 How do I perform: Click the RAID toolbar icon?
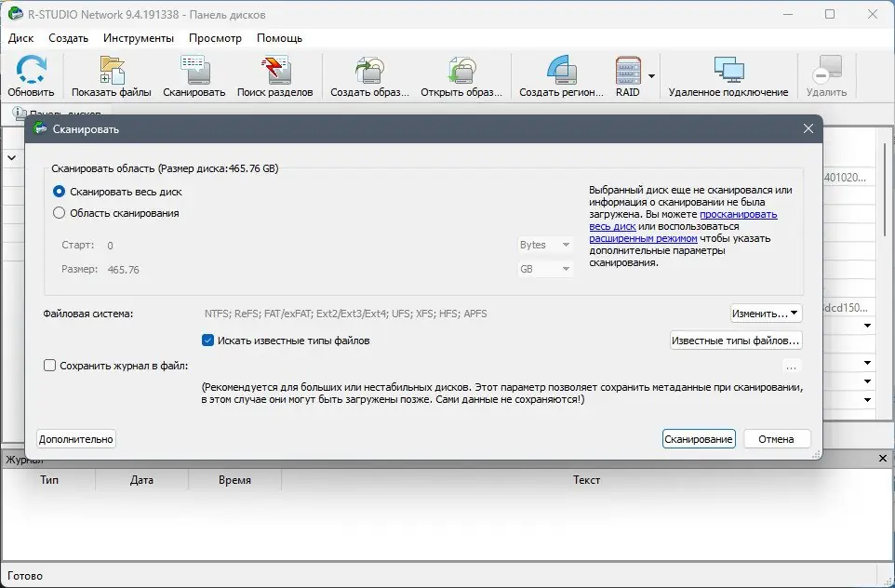click(628, 76)
